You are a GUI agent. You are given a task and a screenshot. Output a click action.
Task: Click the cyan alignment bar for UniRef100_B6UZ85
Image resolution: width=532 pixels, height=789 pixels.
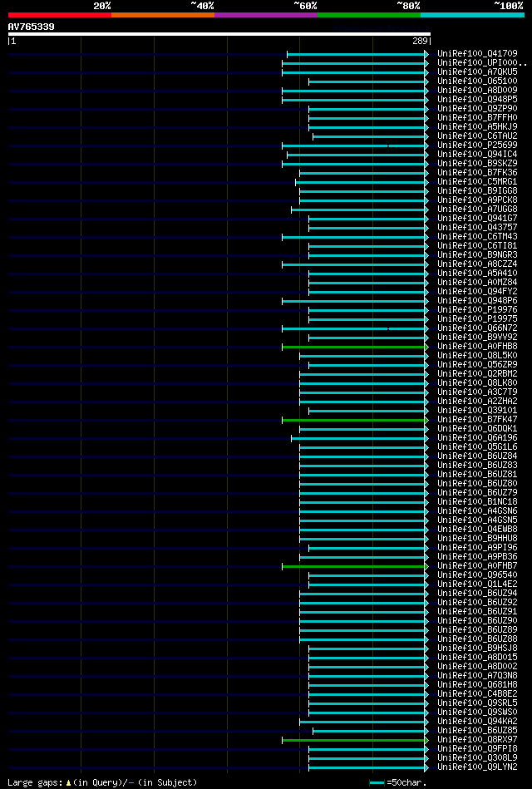click(x=371, y=731)
